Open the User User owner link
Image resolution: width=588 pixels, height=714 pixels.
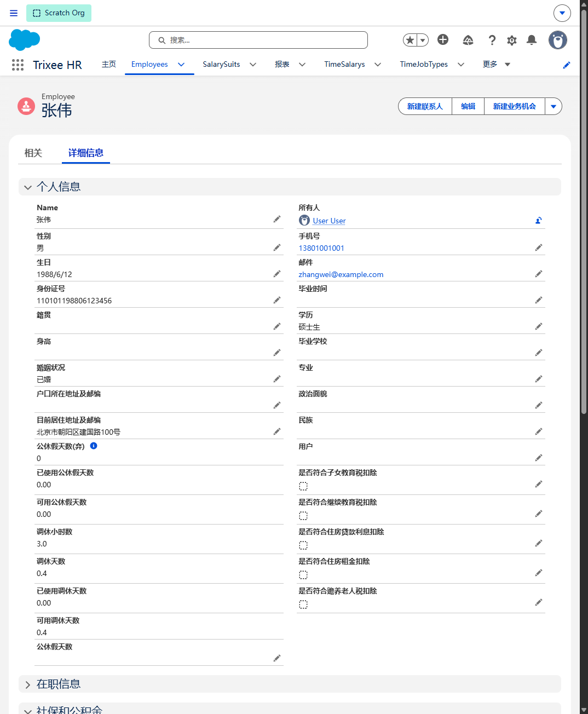click(x=329, y=221)
